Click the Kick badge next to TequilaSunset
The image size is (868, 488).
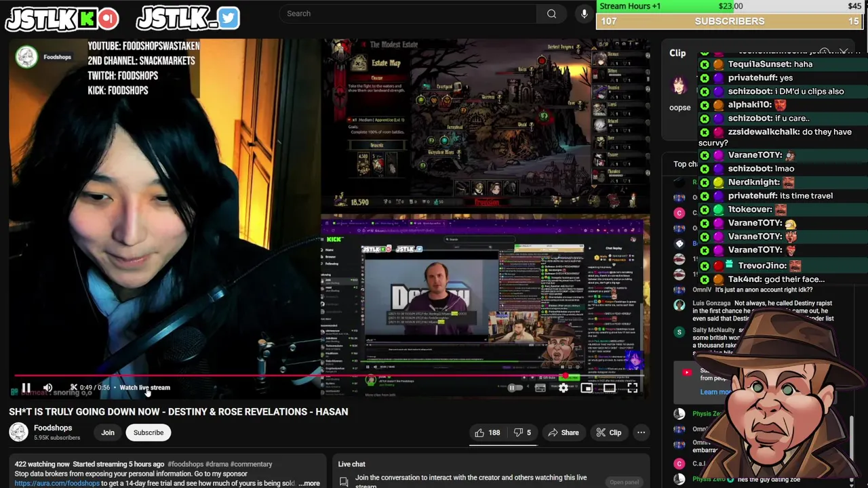click(705, 64)
